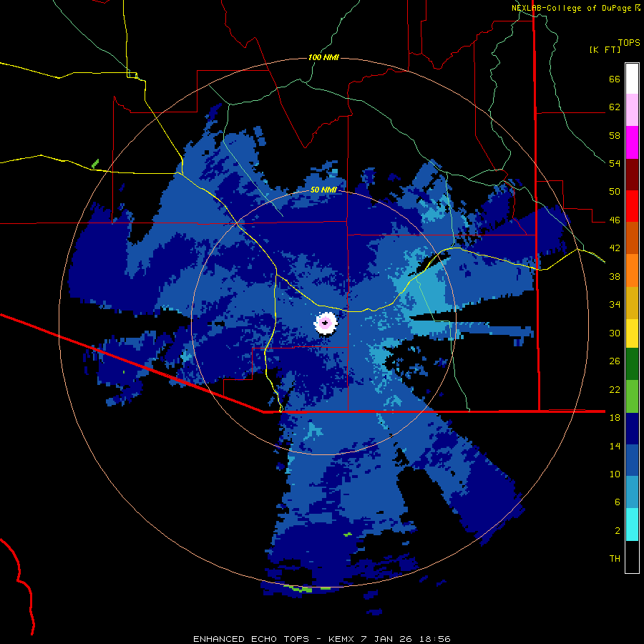Select the light blue legend swatch
Screen dimensions: 644x644
pos(632,492)
